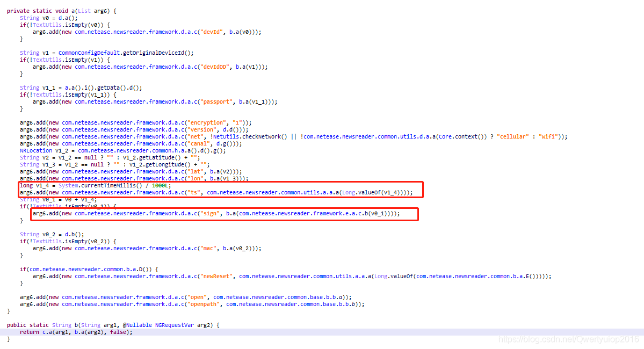Click the "mac" string literal
644x349 pixels.
click(x=208, y=249)
